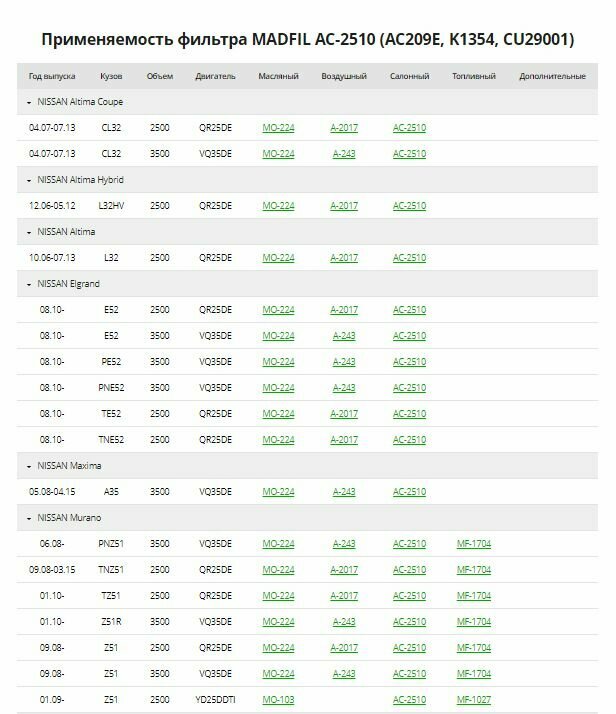Click the Салонный column header
Viewport: 616px width, 714px height.
click(409, 76)
